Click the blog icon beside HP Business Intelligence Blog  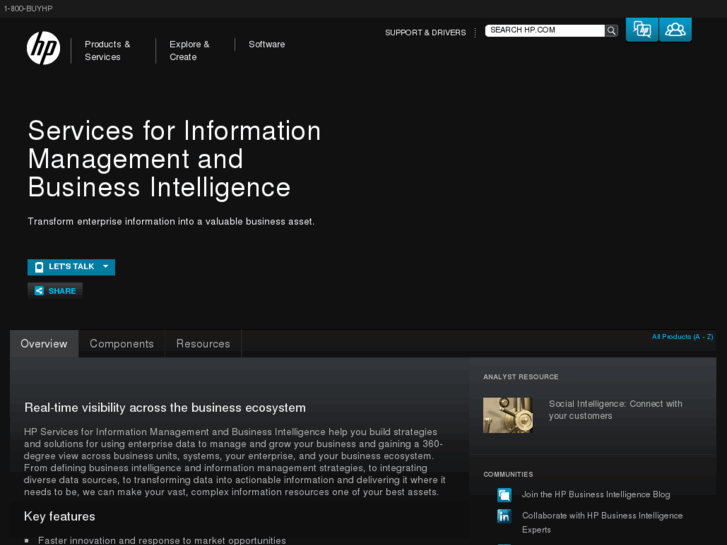[x=504, y=495]
